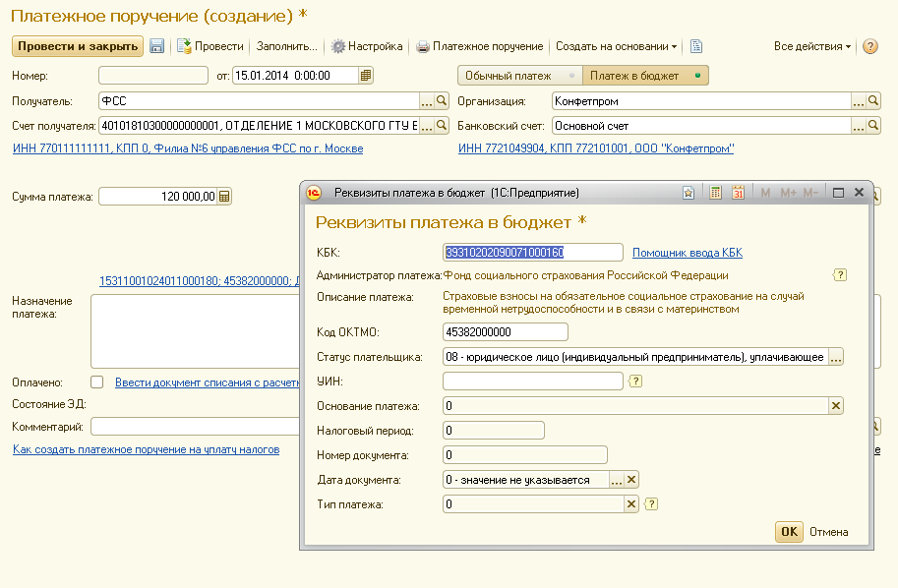Toggle the Оплачено checkbox

96,382
